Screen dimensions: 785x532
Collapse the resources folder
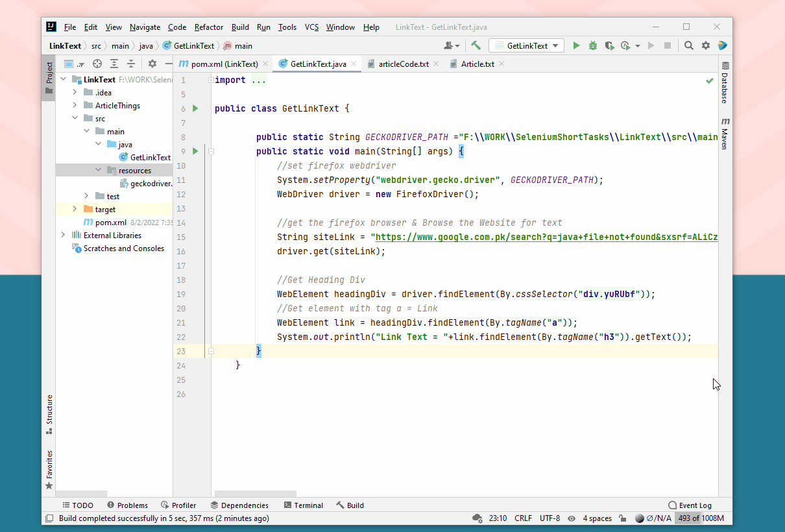coord(99,170)
